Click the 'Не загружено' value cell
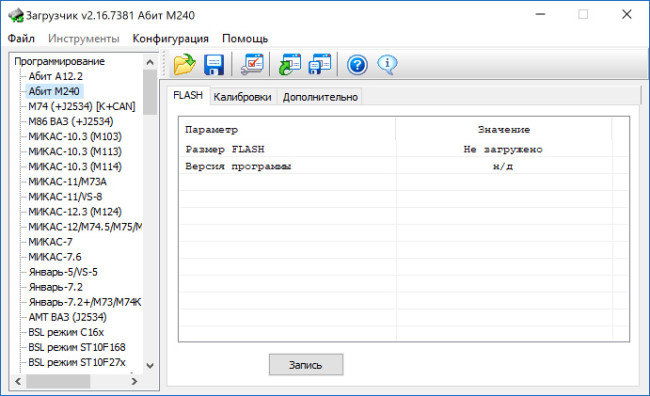 tap(503, 149)
